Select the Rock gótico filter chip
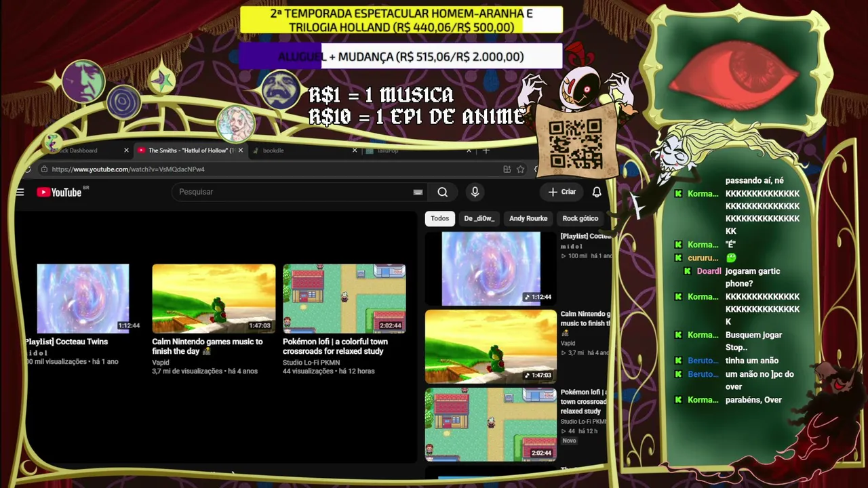 click(580, 218)
